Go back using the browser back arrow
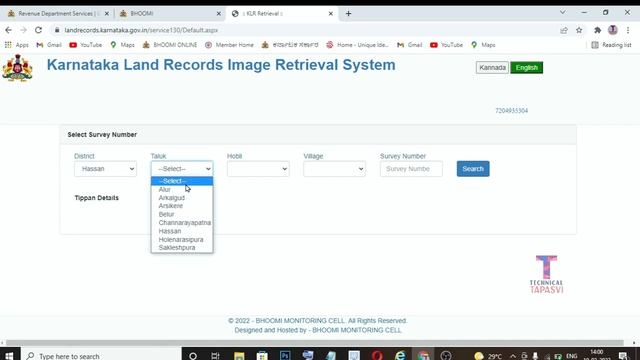This screenshot has width=640, height=360. (x=8, y=30)
